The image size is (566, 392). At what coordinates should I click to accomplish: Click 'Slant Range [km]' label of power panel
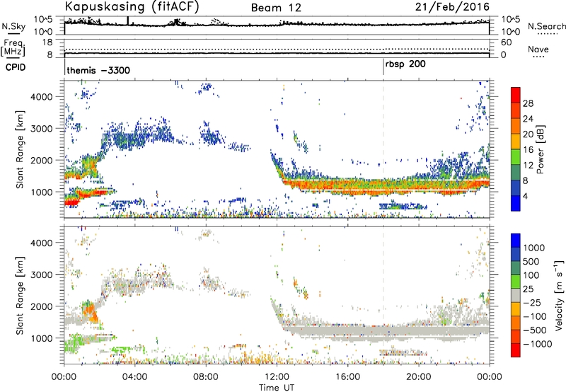pos(20,149)
